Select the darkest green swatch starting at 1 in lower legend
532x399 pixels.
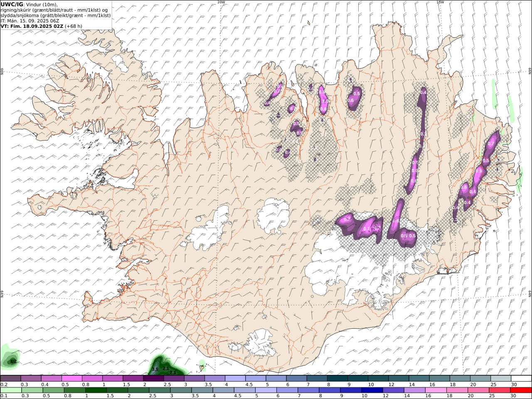click(96, 390)
